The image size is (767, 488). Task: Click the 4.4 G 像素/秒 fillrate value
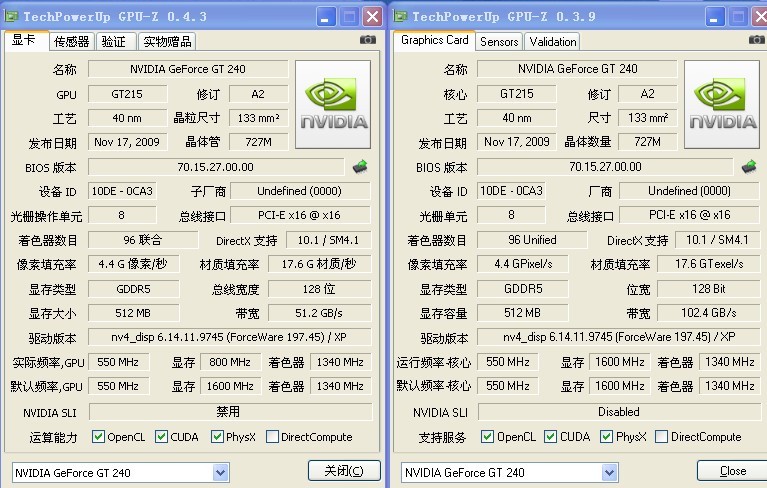134,264
